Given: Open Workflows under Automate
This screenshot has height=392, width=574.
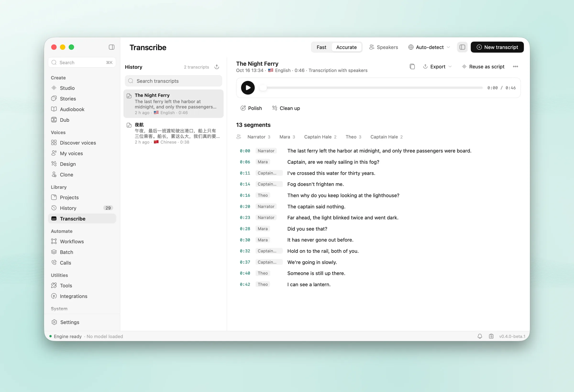Looking at the screenshot, I should [82, 242].
